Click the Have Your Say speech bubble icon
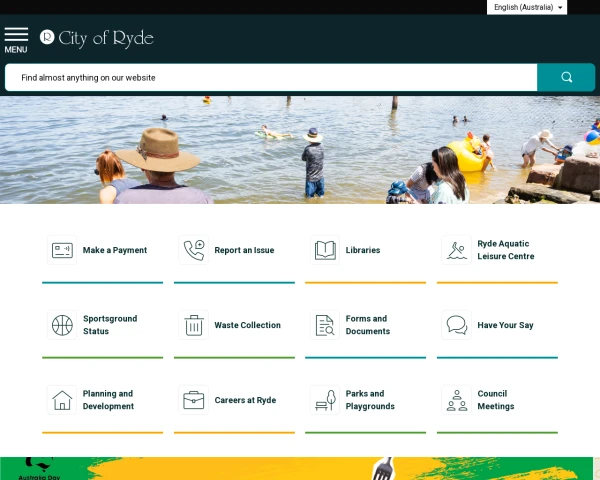Viewport: 600px width, 480px height. coord(456,325)
